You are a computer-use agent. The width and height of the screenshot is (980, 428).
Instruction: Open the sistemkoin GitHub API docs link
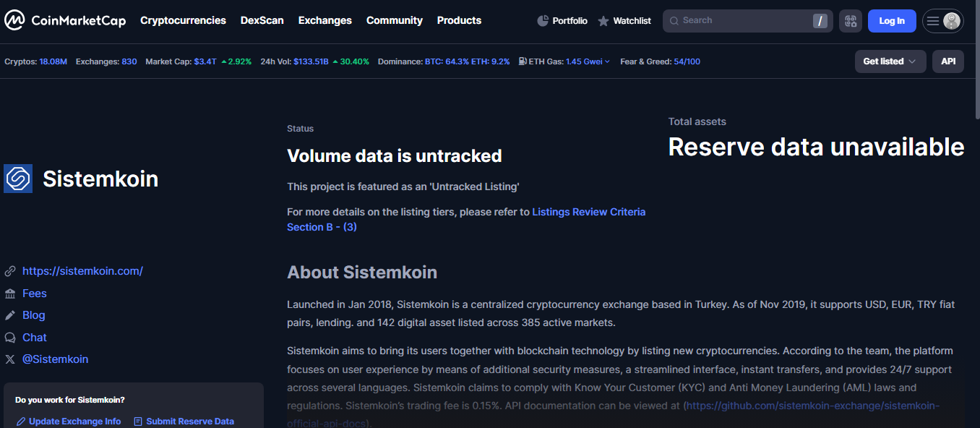813,406
